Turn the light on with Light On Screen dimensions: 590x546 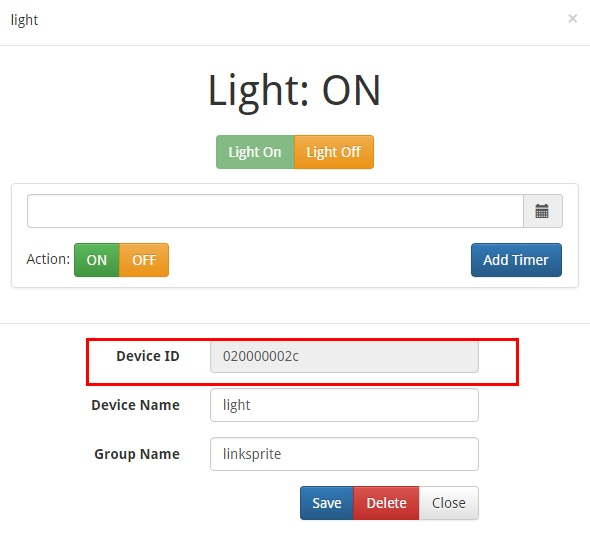255,152
